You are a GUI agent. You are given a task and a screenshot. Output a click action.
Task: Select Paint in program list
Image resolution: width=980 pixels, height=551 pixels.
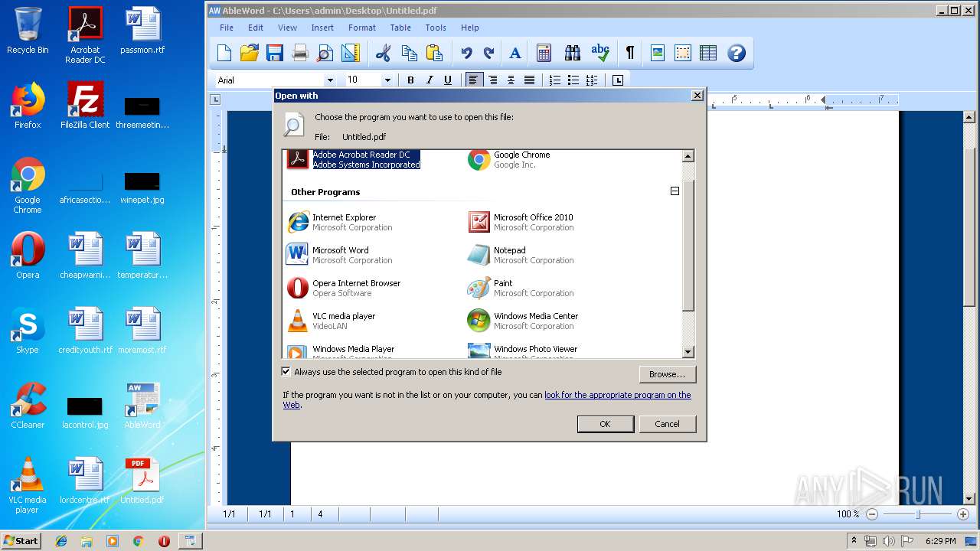point(521,288)
